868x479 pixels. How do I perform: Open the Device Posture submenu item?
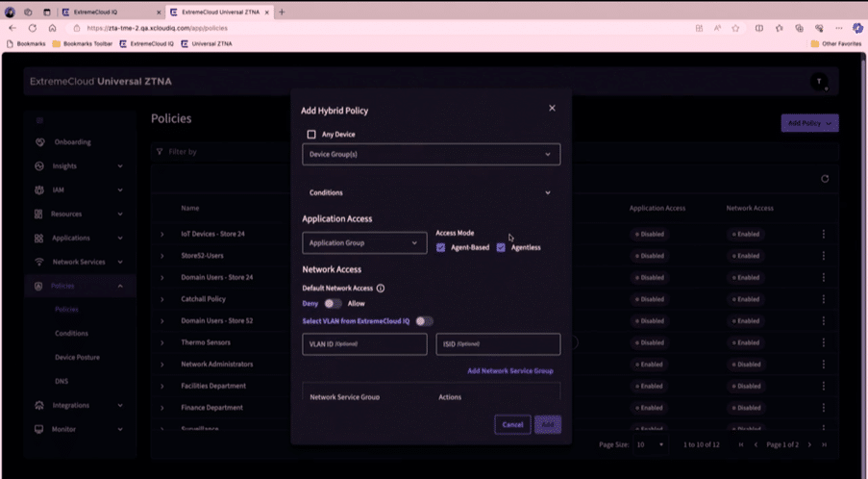click(x=77, y=357)
